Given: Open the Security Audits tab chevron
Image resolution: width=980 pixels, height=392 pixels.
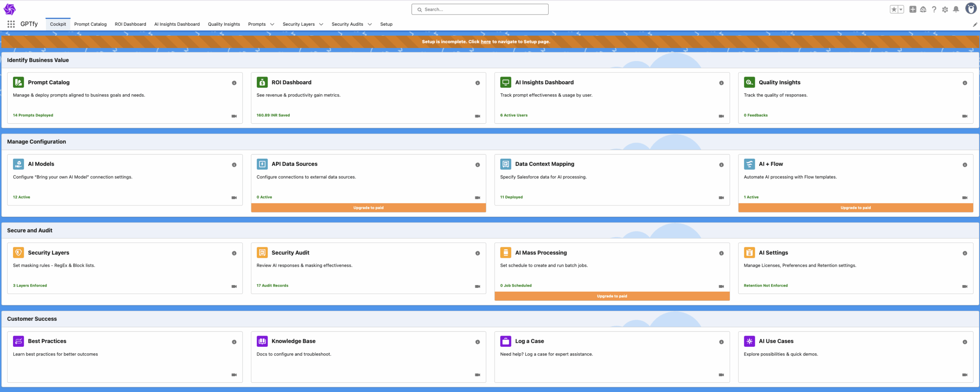Looking at the screenshot, I should pyautogui.click(x=370, y=24).
